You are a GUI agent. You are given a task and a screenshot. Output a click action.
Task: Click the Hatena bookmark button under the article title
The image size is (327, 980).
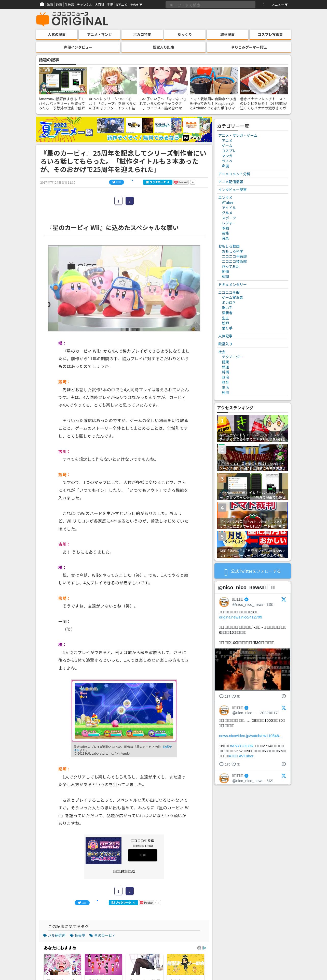coord(158,182)
